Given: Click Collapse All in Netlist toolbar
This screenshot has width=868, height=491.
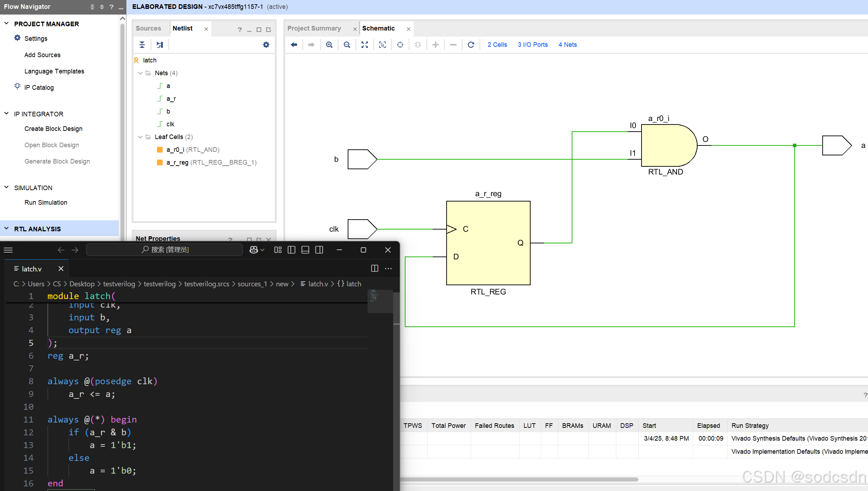Looking at the screenshot, I should coord(142,45).
